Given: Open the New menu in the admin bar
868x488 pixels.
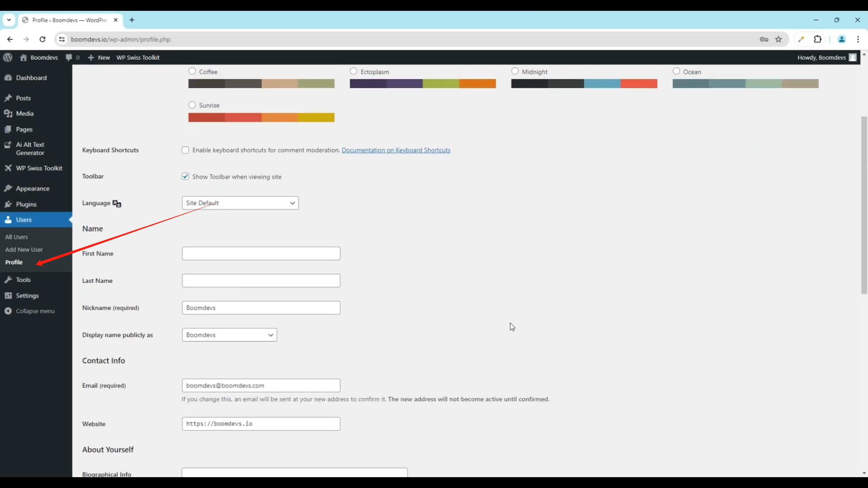Looking at the screenshot, I should point(99,57).
